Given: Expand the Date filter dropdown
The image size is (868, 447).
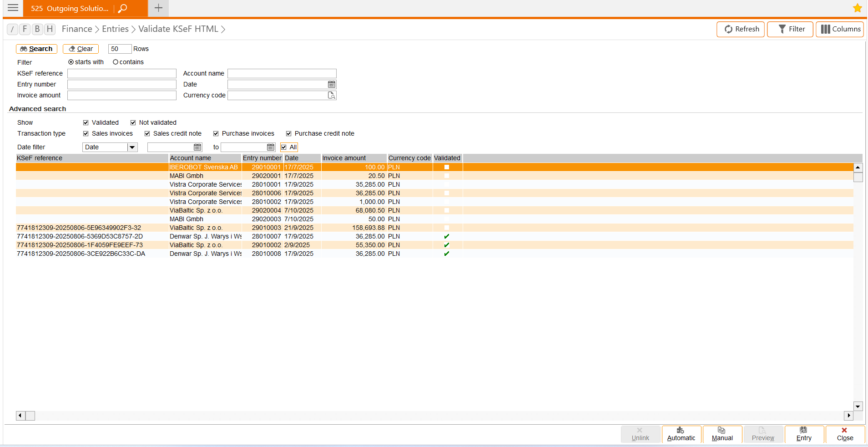Looking at the screenshot, I should 132,147.
